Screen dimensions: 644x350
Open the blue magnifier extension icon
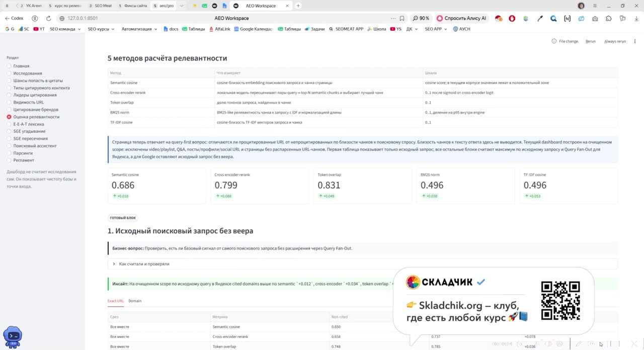click(553, 18)
